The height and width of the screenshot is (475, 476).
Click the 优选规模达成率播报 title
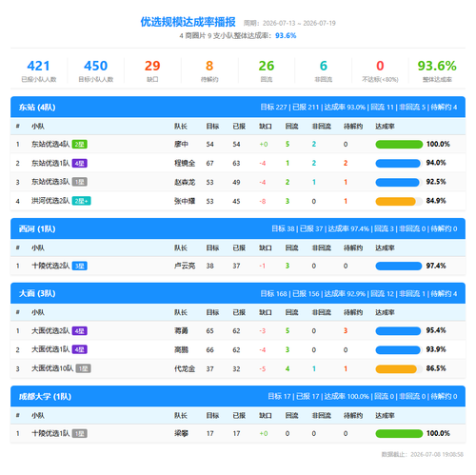tap(188, 22)
